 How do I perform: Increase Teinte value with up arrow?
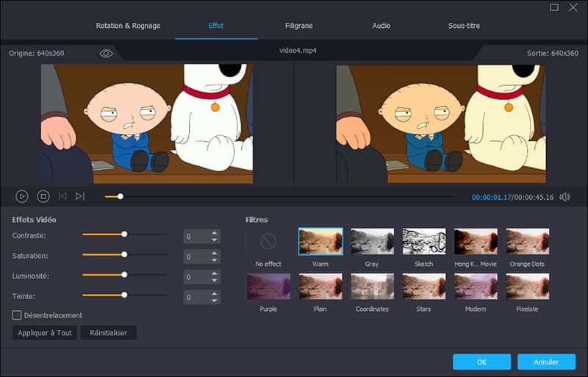(x=214, y=293)
